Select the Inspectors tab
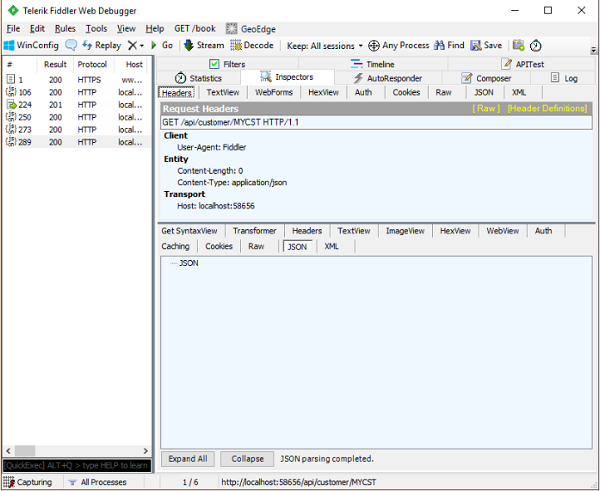600x491 pixels. [x=287, y=77]
